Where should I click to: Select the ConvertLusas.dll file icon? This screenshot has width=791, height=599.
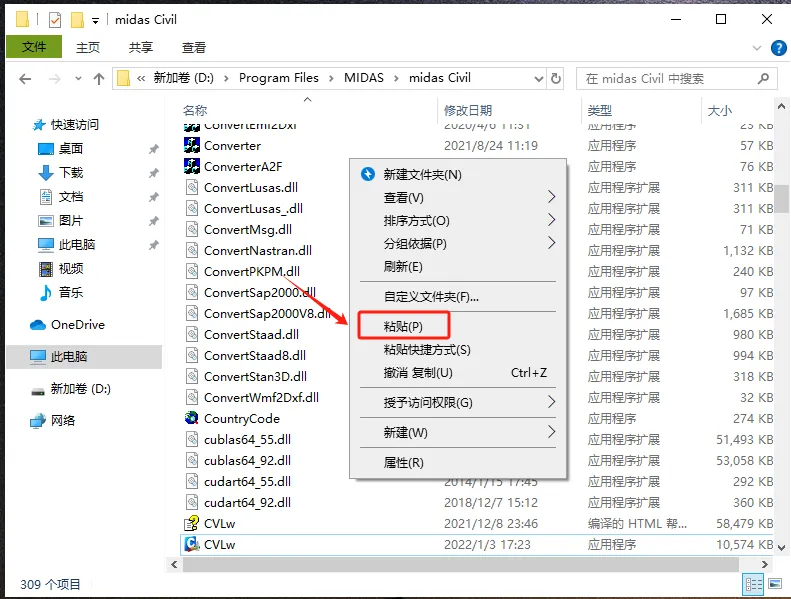192,187
